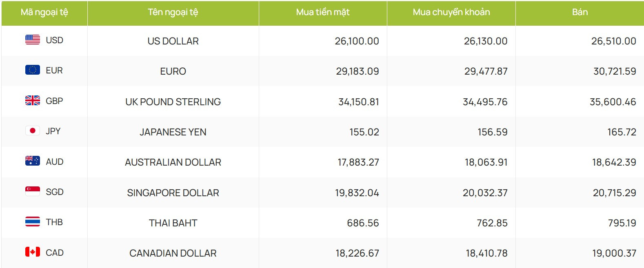Select the Mua chuyển khoản column header
644x268 pixels.
coord(451,13)
